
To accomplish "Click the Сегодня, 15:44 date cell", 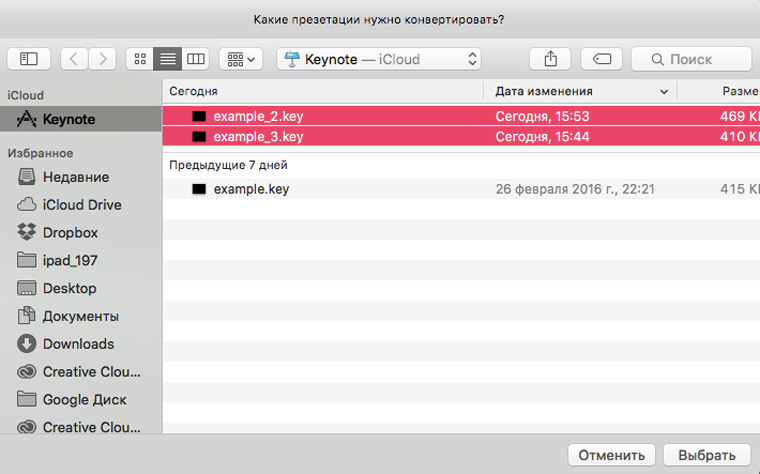I will coord(542,137).
